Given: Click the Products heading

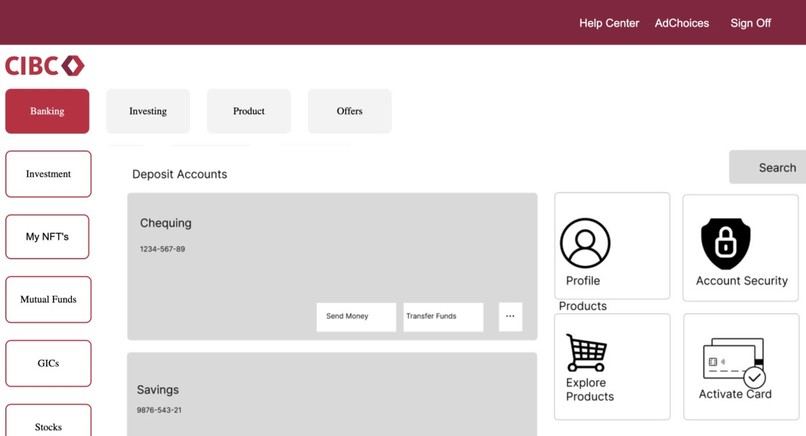Looking at the screenshot, I should (583, 306).
